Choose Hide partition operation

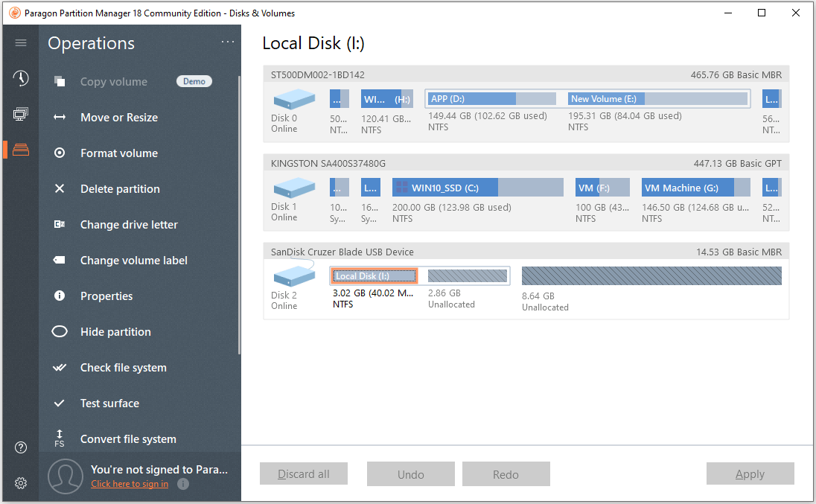pyautogui.click(x=115, y=332)
